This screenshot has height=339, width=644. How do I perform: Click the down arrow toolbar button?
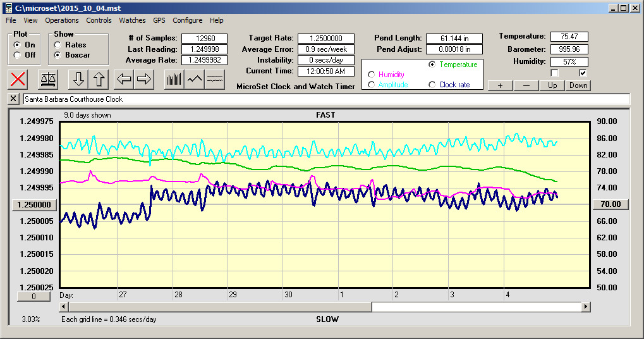pos(78,79)
